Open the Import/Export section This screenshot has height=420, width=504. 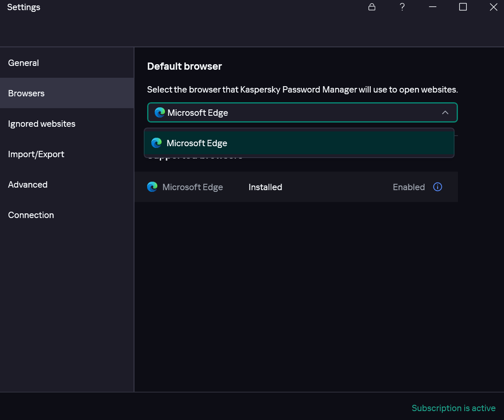(x=36, y=154)
